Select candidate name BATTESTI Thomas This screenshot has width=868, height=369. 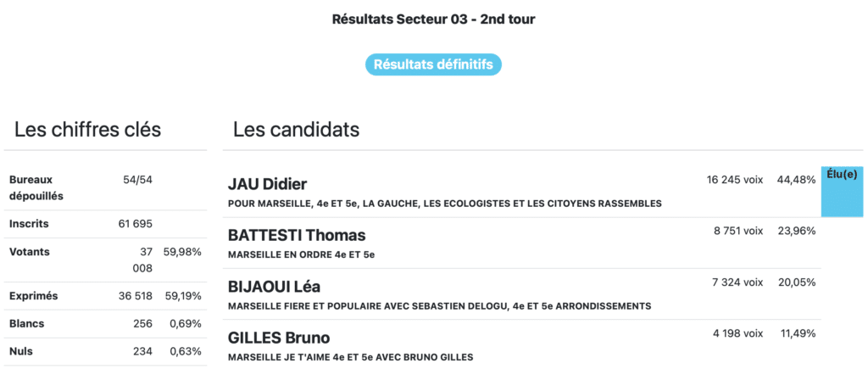pos(297,235)
